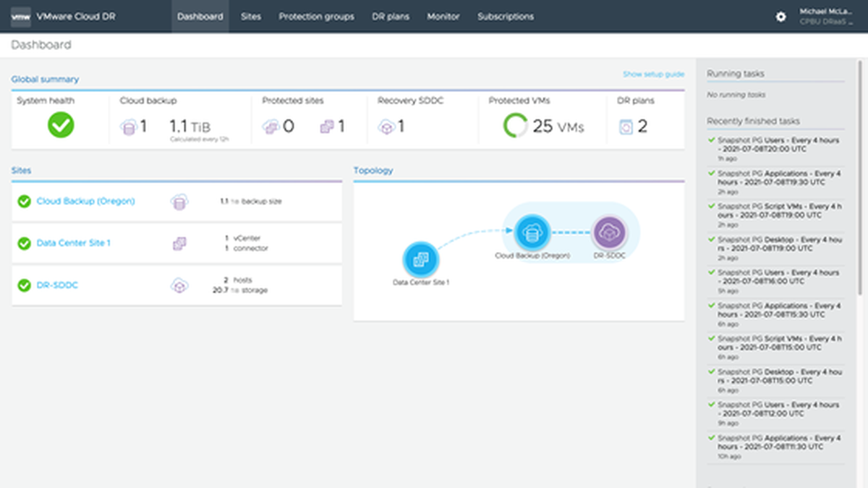This screenshot has height=488, width=868.
Task: Click the Running tasks heading
Action: pyautogui.click(x=736, y=74)
